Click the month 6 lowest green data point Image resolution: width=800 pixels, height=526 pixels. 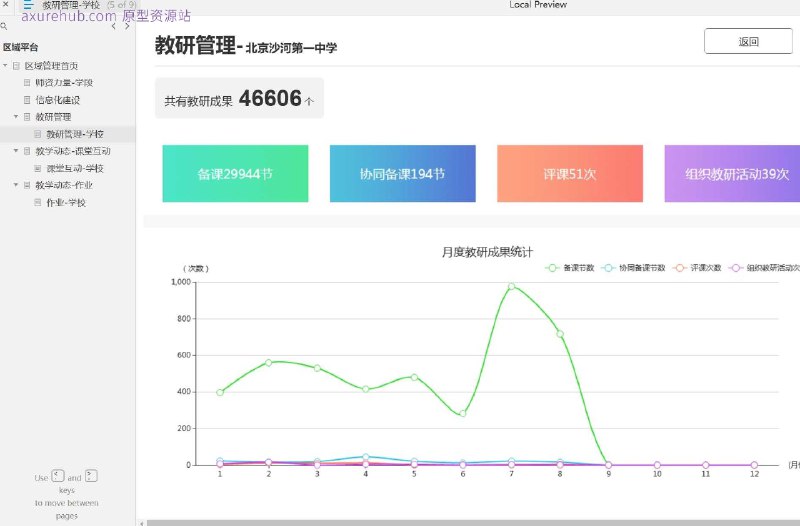(463, 413)
